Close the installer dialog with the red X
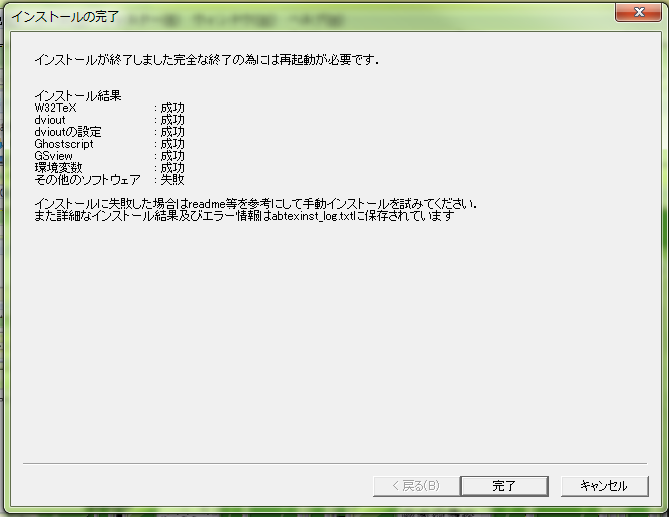Viewport: 669px width, 517px height. point(639,12)
